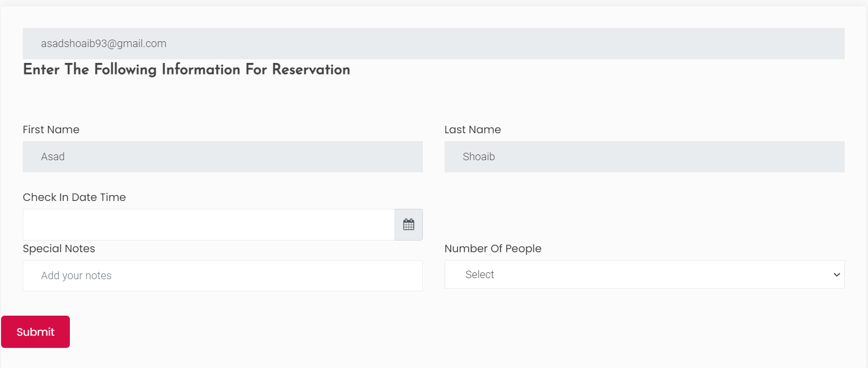Expand the Number Of People dropdown
Viewport: 868px width, 368px height.
(644, 274)
